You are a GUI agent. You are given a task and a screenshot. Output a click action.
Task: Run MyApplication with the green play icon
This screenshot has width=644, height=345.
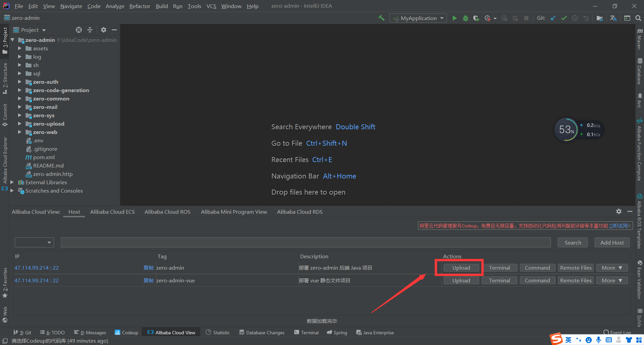click(x=454, y=18)
